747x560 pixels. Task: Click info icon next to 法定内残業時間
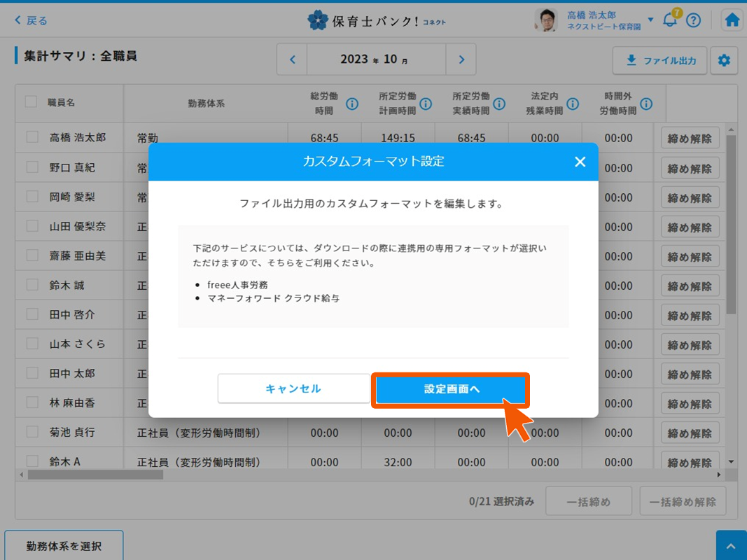coord(573,104)
